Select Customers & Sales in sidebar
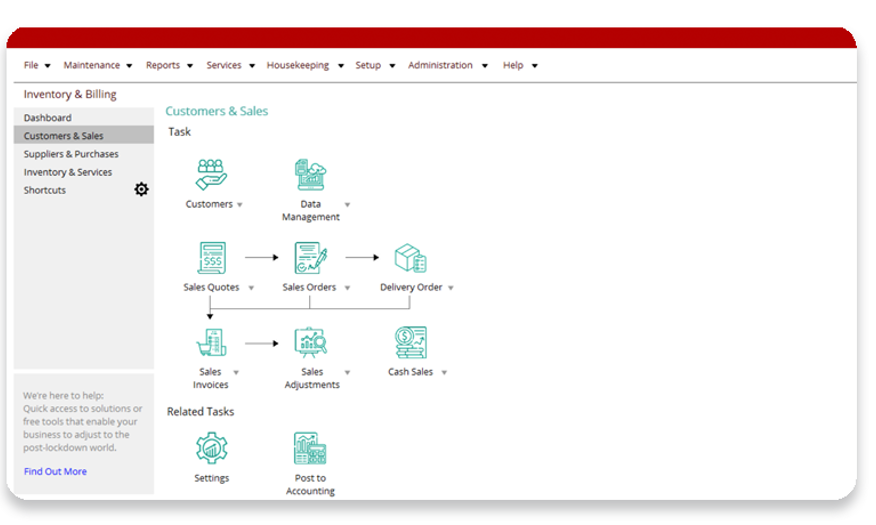The image size is (876, 525). click(84, 136)
